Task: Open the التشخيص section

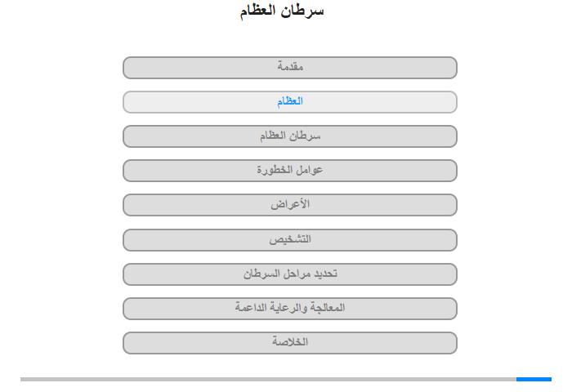Action: point(290,240)
